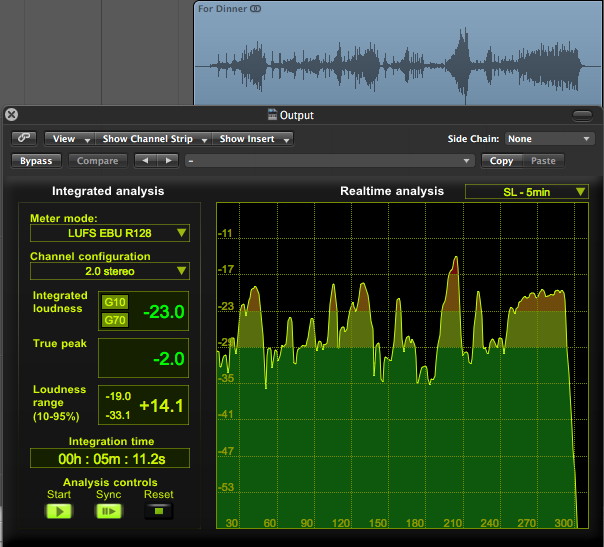Open the Side Chain None dropdown
Screen dimensions: 604x547
pos(549,139)
